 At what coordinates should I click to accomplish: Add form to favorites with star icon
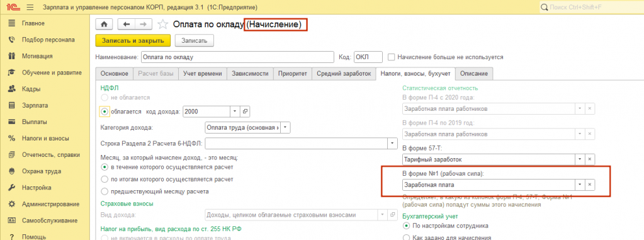(162, 24)
